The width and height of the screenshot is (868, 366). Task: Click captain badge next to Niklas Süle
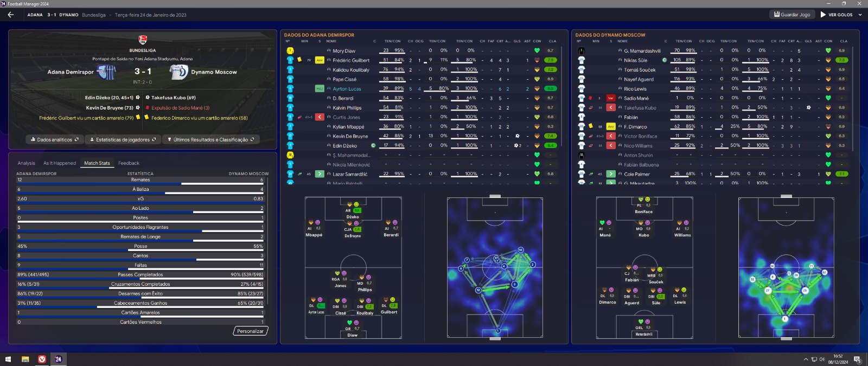coord(665,60)
